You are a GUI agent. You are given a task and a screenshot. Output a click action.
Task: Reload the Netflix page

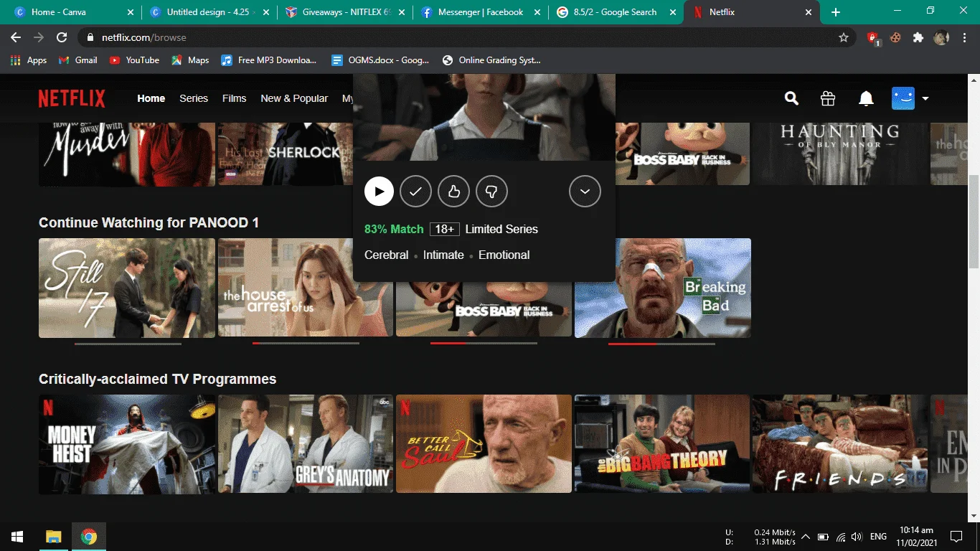62,37
